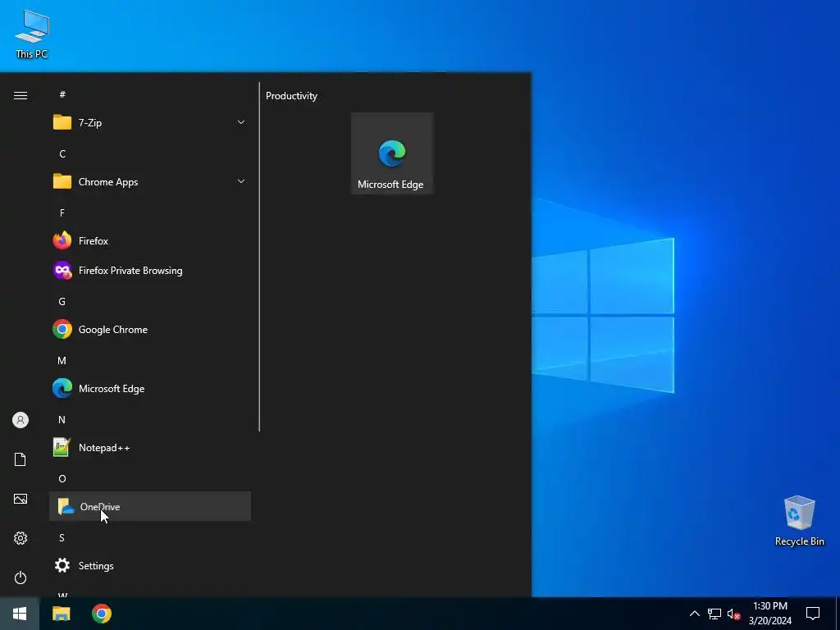This screenshot has height=630, width=840.
Task: Open Settings gear in Start sidebar
Action: point(21,538)
